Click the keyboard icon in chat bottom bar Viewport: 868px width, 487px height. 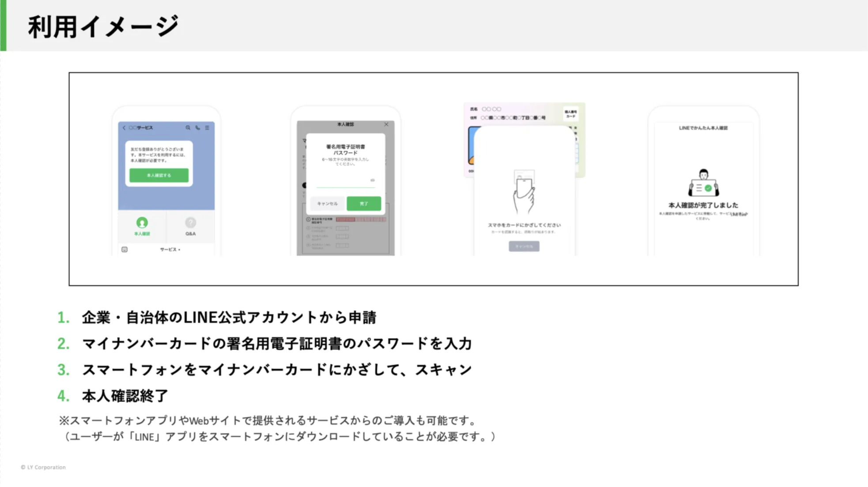125,250
